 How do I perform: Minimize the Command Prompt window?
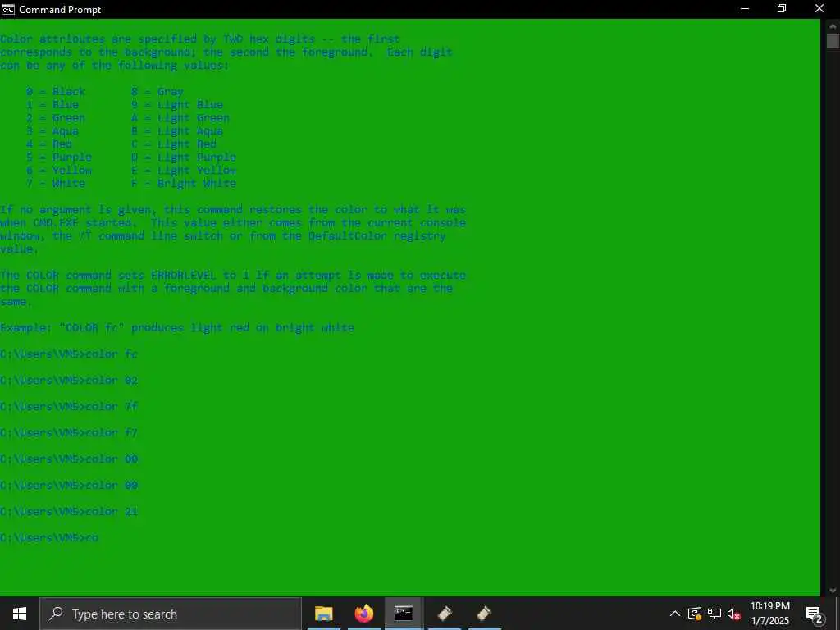pos(745,9)
